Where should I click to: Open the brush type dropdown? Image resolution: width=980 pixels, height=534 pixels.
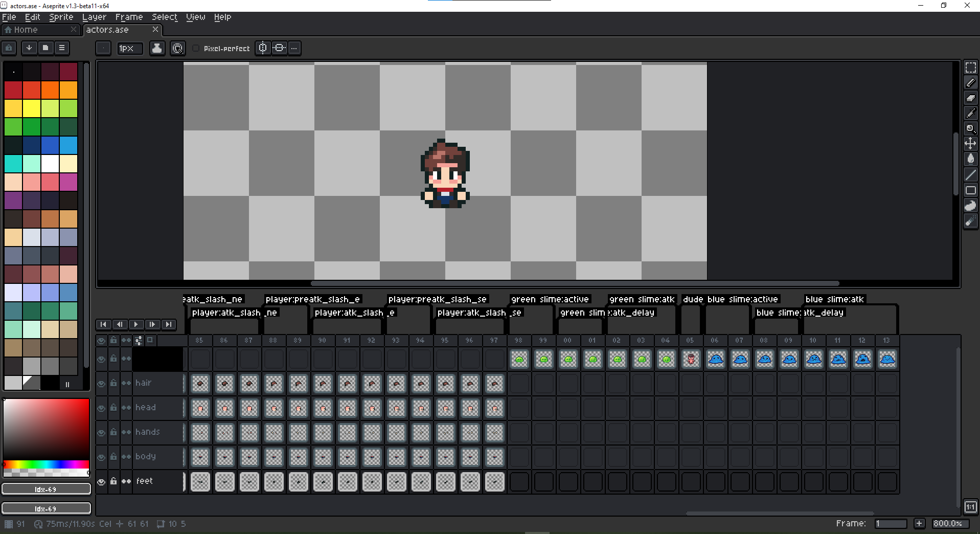point(103,48)
